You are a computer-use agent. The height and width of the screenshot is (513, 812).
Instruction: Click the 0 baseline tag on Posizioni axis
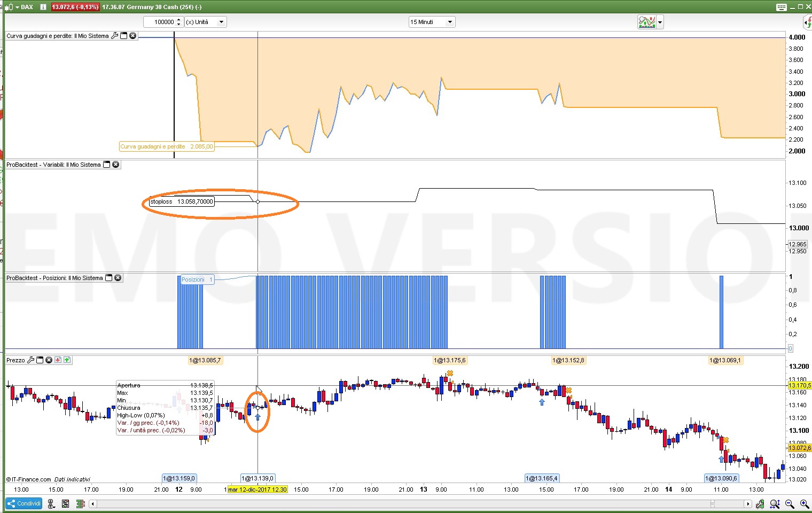[791, 348]
